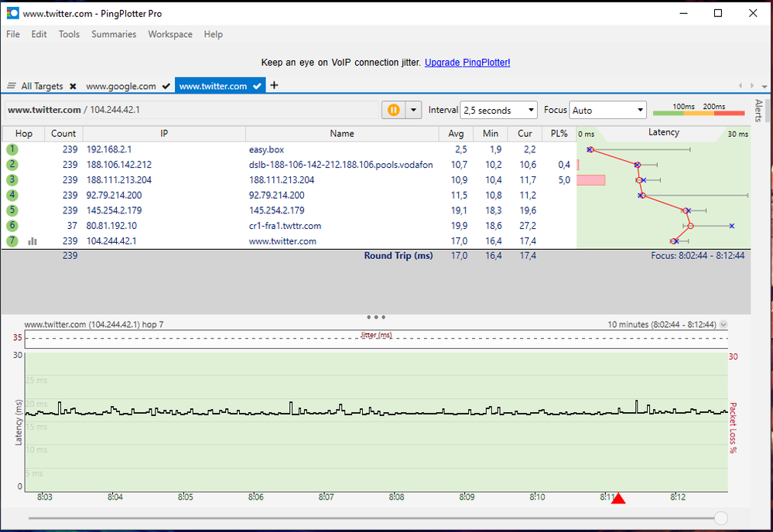
Task: Open the Workspace menu
Action: 170,34
